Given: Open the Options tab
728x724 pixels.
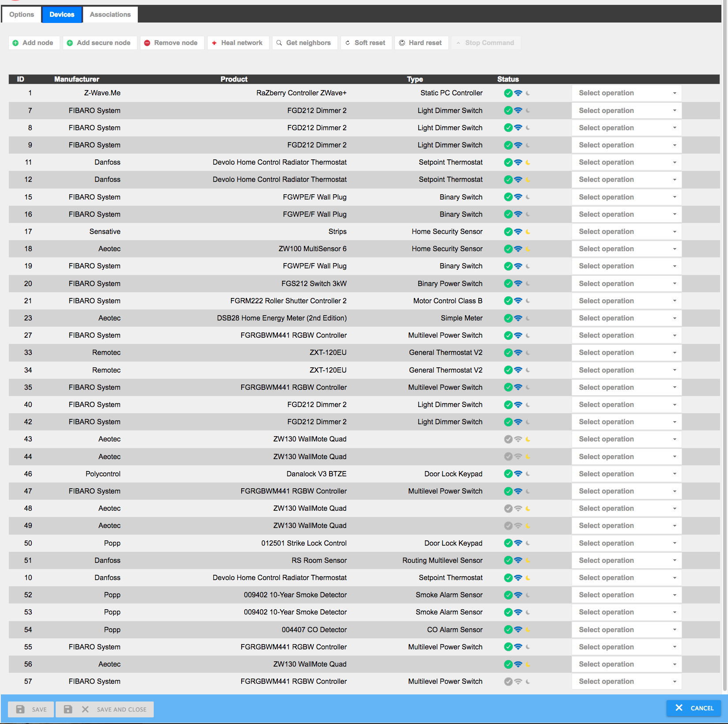Looking at the screenshot, I should tap(22, 15).
